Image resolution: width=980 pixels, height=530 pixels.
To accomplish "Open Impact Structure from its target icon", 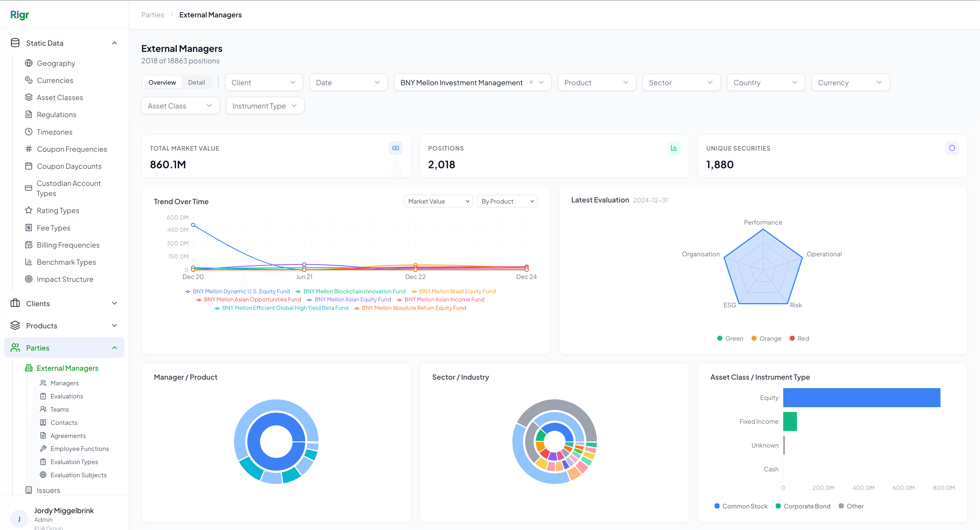I will (x=29, y=279).
